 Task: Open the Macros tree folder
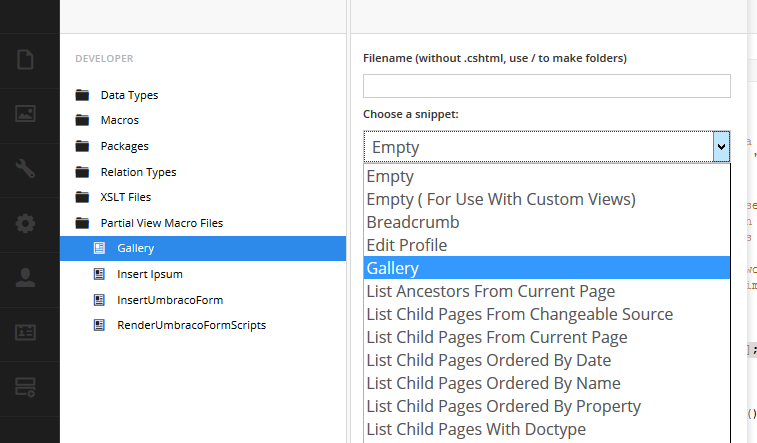pos(119,120)
